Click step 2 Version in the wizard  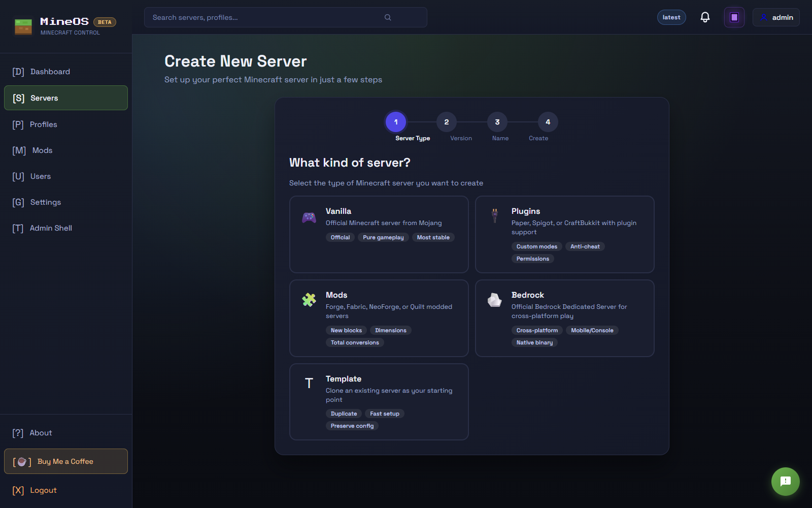446,122
